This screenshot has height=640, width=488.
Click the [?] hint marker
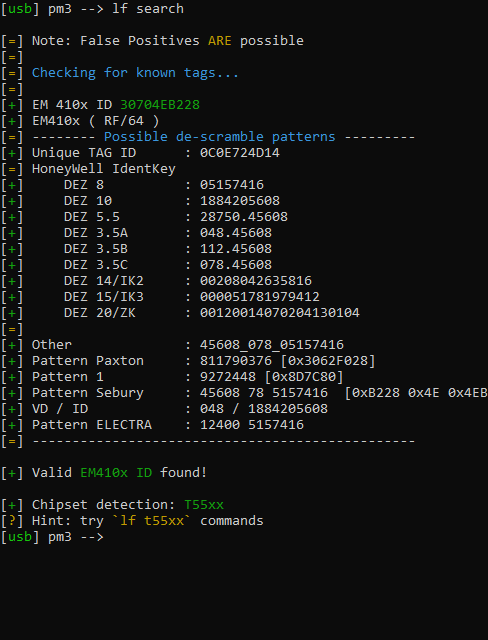(x=12, y=521)
